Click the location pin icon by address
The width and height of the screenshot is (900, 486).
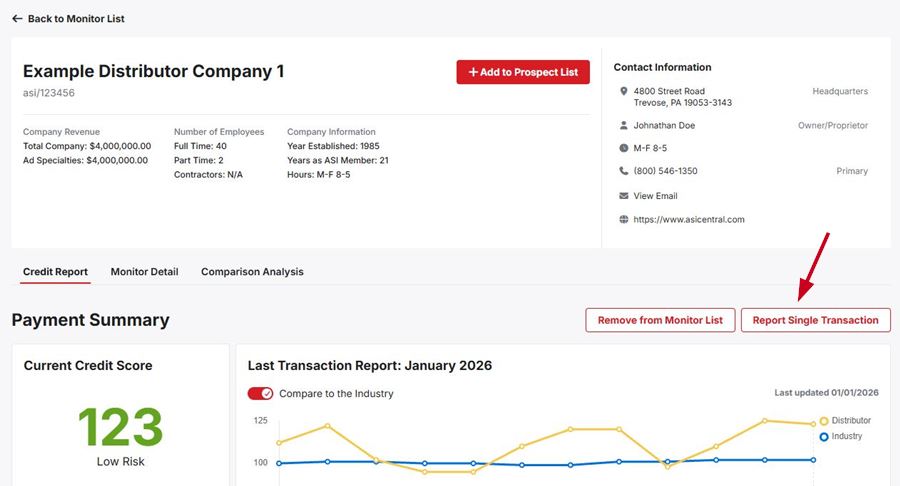pyautogui.click(x=624, y=92)
